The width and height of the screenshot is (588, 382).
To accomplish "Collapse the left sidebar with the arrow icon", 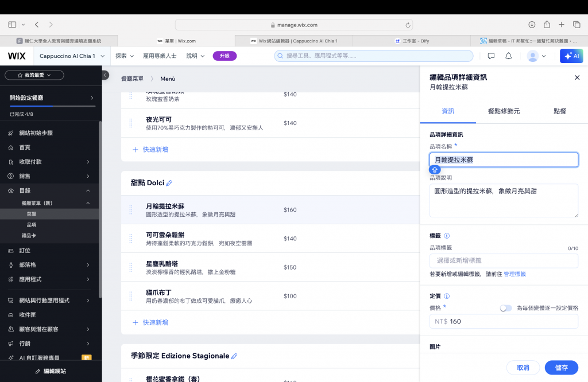I will tap(106, 75).
